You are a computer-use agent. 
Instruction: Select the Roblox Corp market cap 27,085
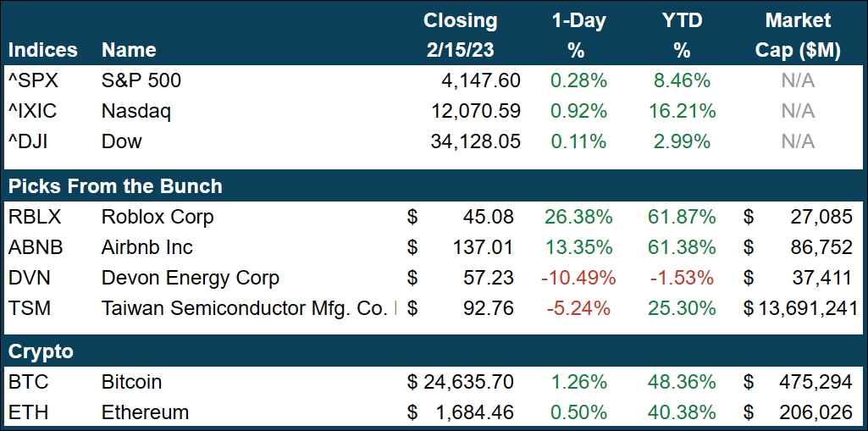[x=818, y=217]
